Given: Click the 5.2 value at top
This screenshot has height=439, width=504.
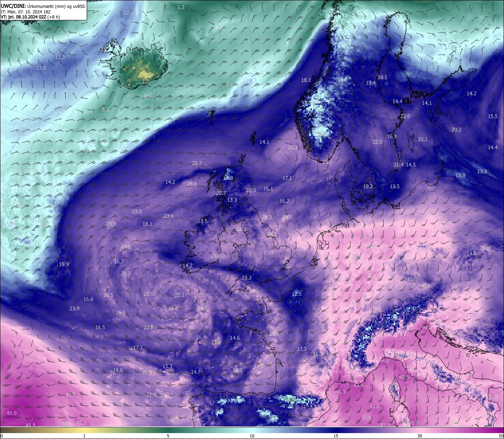Looking at the screenshot, I should [181, 7].
